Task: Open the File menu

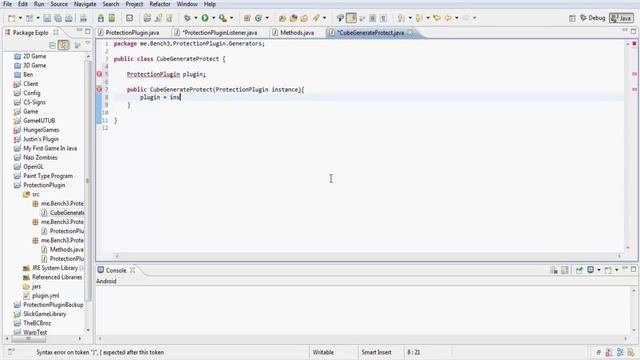Action: click(7, 4)
